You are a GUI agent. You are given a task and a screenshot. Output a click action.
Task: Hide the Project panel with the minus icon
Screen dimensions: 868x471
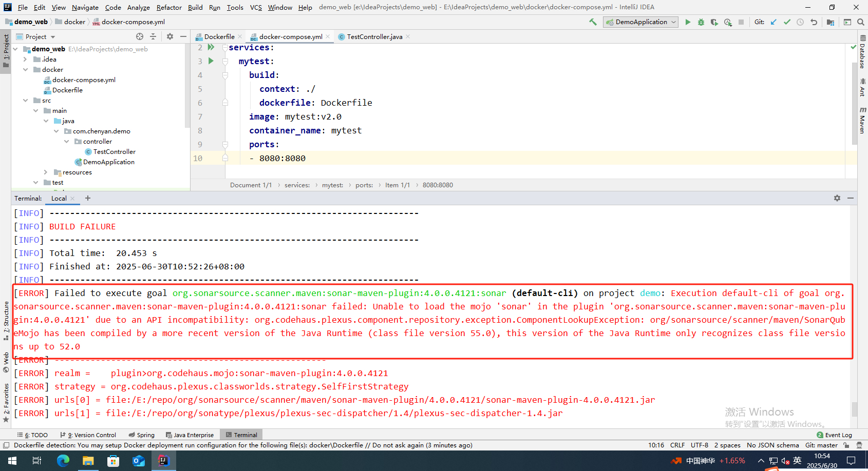183,36
